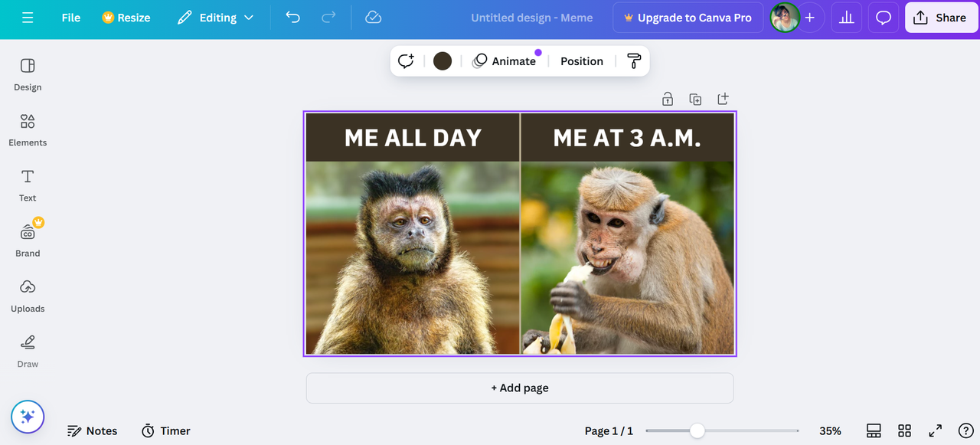This screenshot has width=980, height=445.
Task: Open the Text panel
Action: [x=28, y=185]
